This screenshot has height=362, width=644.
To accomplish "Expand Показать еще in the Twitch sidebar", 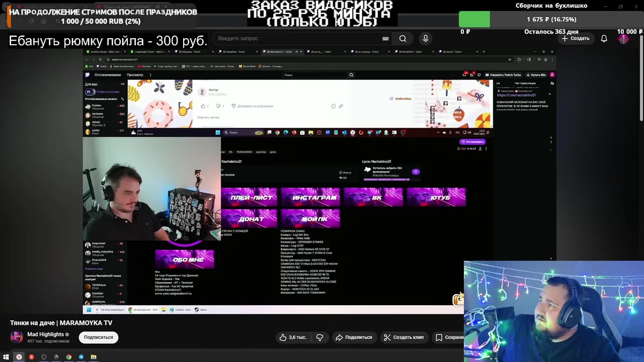I will (94, 269).
